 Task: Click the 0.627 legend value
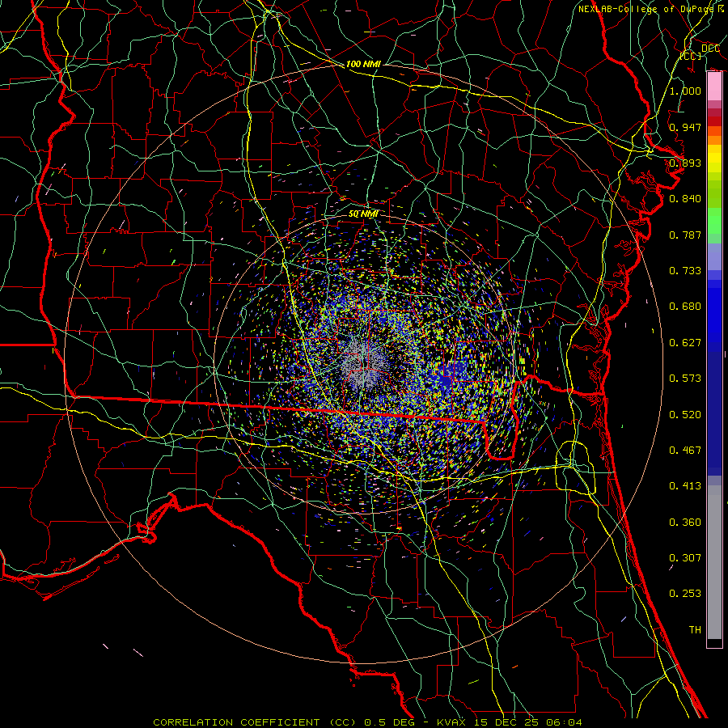point(685,342)
